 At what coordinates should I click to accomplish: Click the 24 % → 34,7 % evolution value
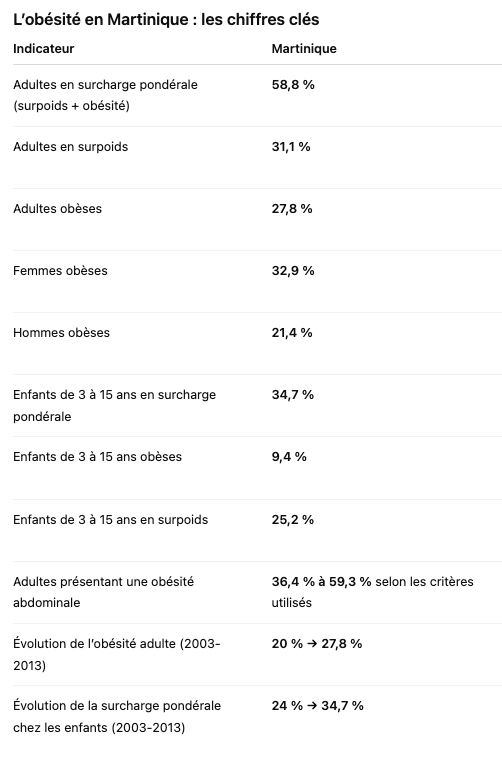(317, 706)
